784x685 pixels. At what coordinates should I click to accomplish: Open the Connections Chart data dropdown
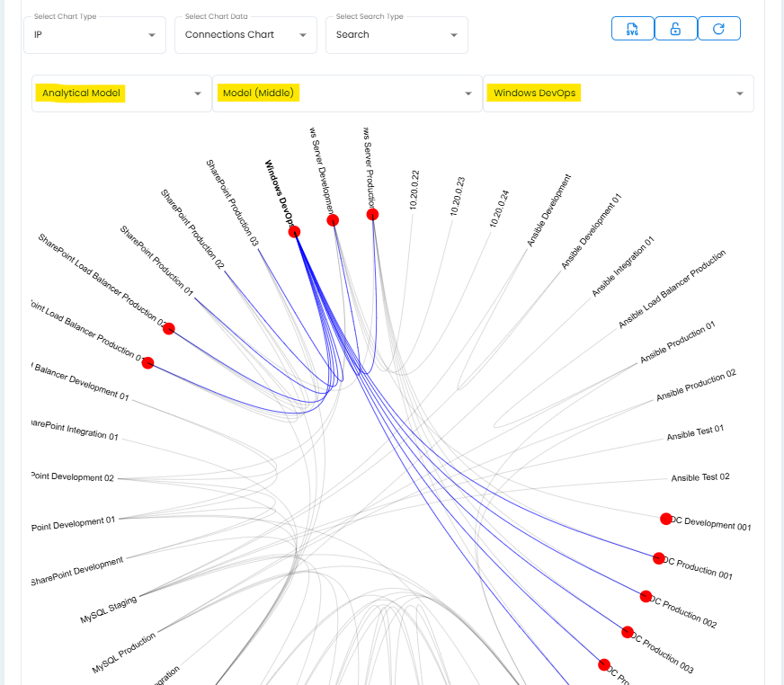coord(245,35)
